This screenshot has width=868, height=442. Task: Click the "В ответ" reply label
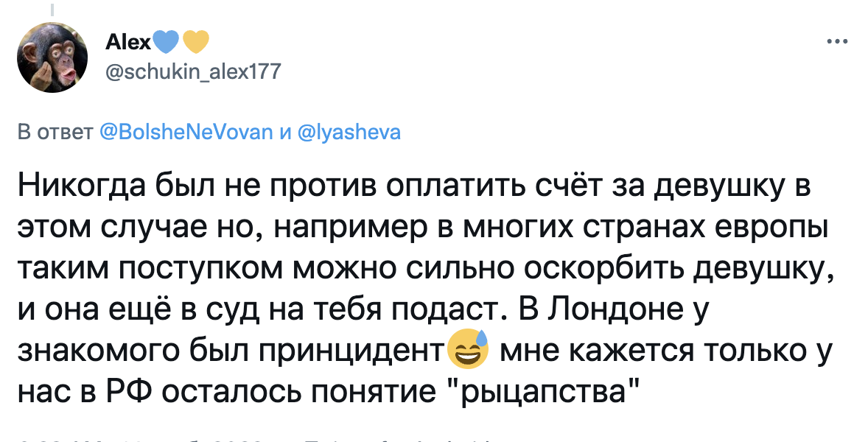pyautogui.click(x=55, y=133)
